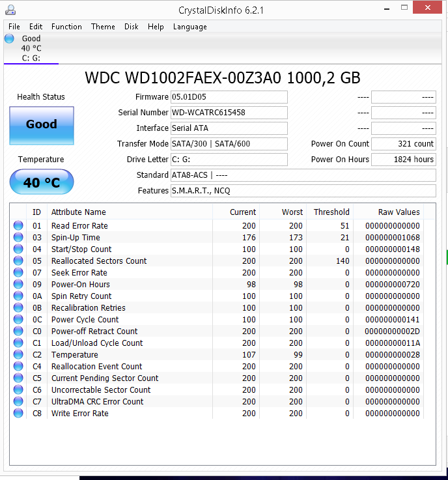Click the Power On Count value
The image size is (448, 480).
click(x=404, y=144)
